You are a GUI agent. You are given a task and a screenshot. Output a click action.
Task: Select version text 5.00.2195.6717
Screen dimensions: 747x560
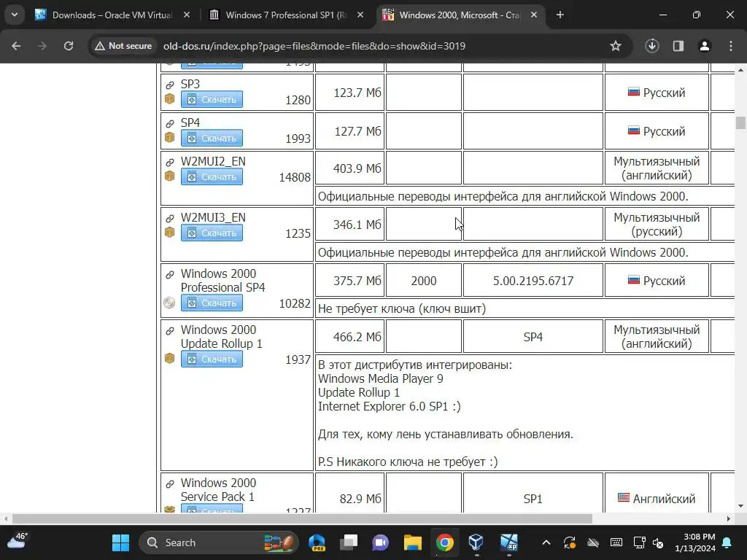tap(533, 281)
